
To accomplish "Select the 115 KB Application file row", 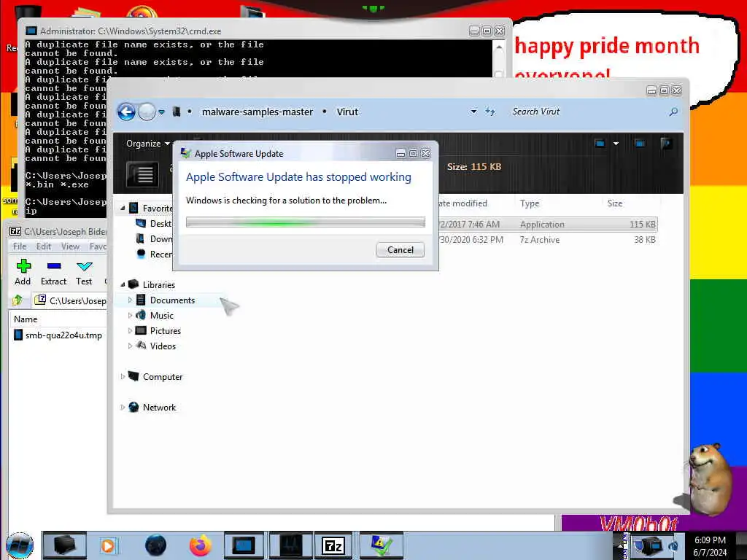I will [x=548, y=225].
